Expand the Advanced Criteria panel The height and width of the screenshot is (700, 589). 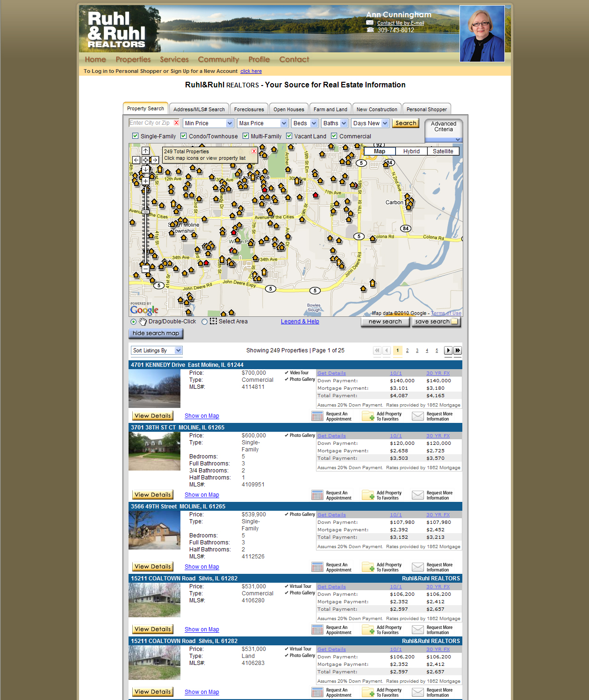[444, 130]
